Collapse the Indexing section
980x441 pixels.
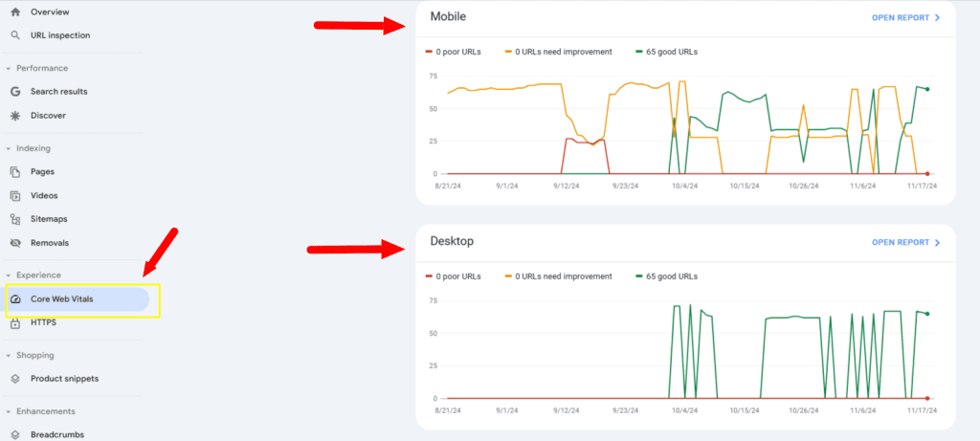pos(9,149)
